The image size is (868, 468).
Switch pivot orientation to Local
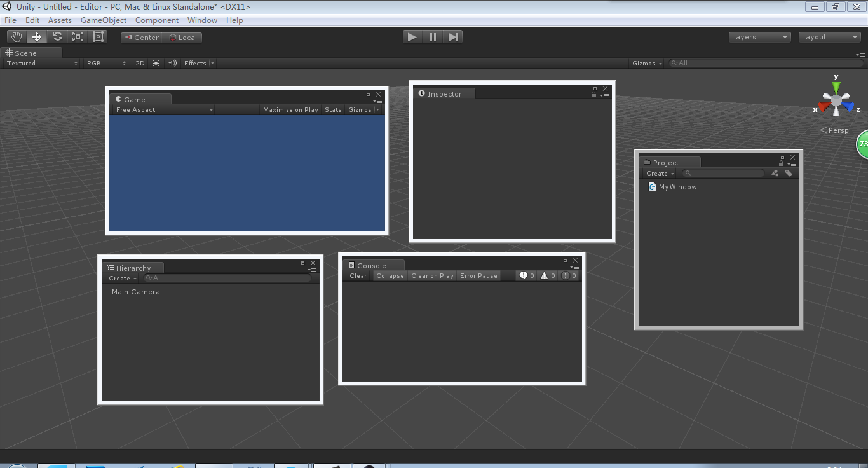pyautogui.click(x=182, y=37)
